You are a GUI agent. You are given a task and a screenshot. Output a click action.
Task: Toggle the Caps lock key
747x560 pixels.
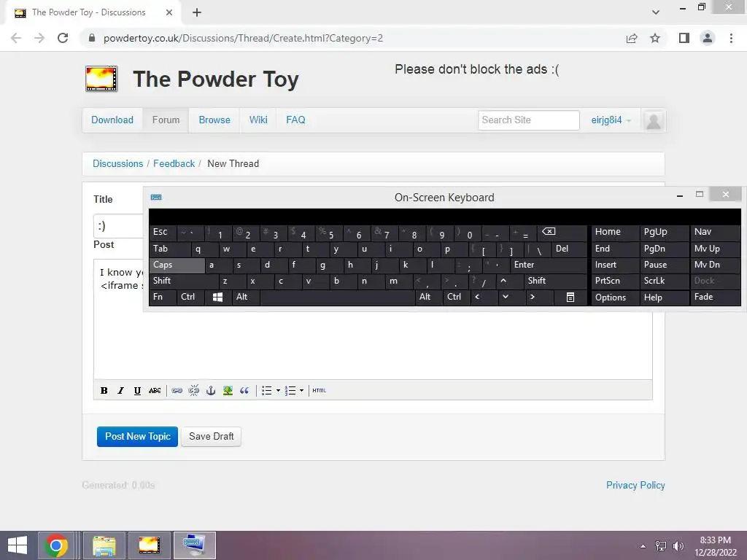[177, 265]
